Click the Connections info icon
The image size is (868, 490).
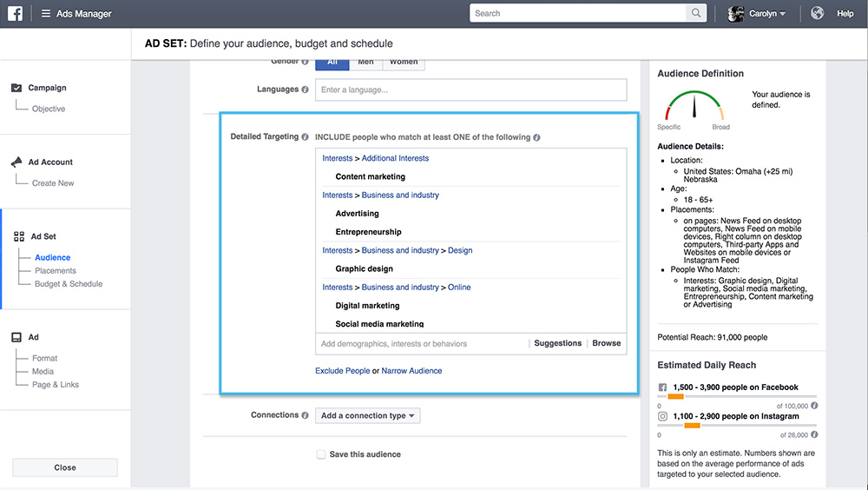point(305,415)
